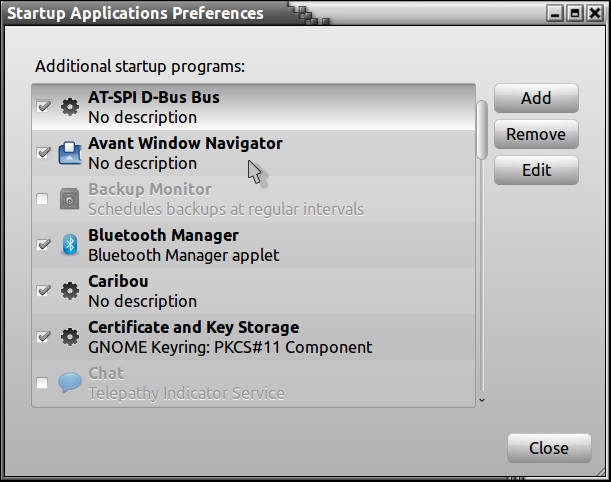Click the Avant Window Navigator icon
The height and width of the screenshot is (482, 611).
(69, 153)
